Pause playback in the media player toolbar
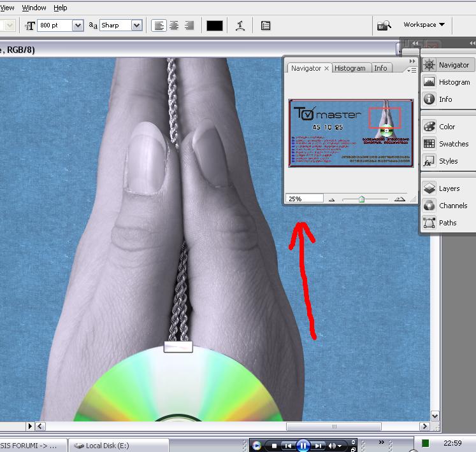476x452 pixels. click(303, 446)
